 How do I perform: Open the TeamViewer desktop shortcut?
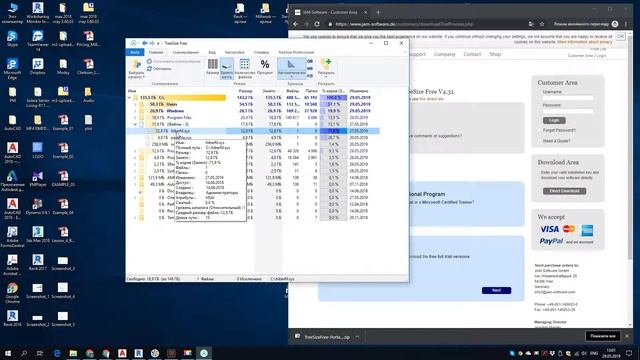[38, 40]
